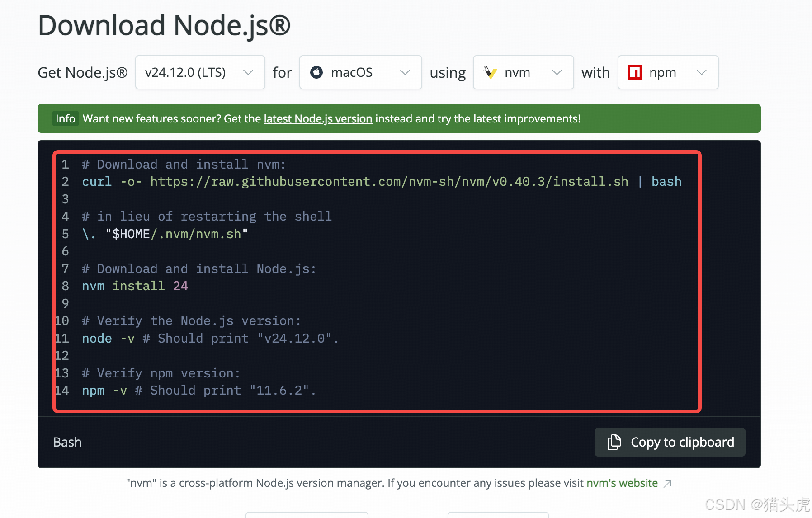812x518 pixels.
Task: Click the chevron in the npm dropdown
Action: click(702, 72)
